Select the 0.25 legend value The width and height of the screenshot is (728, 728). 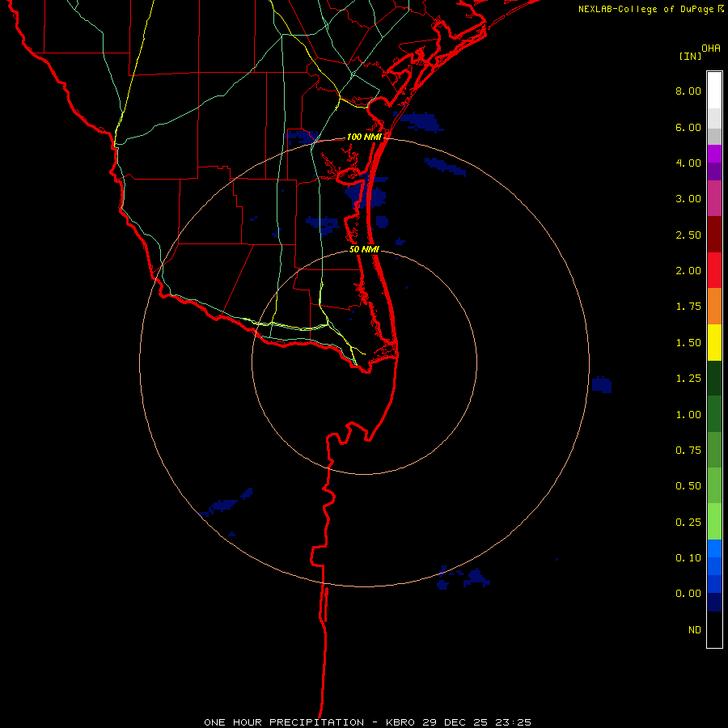click(x=688, y=523)
